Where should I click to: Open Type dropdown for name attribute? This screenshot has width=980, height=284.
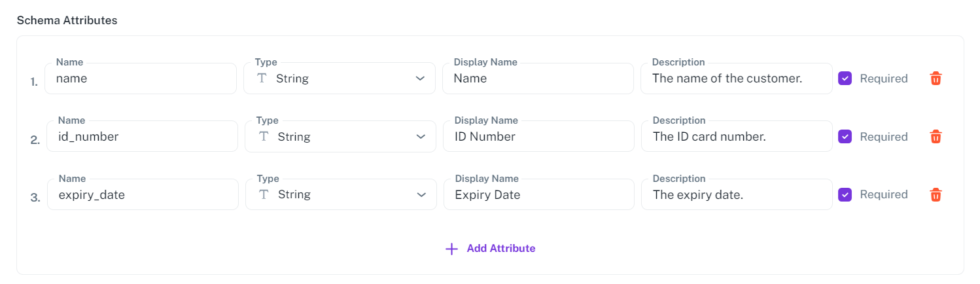pos(339,79)
